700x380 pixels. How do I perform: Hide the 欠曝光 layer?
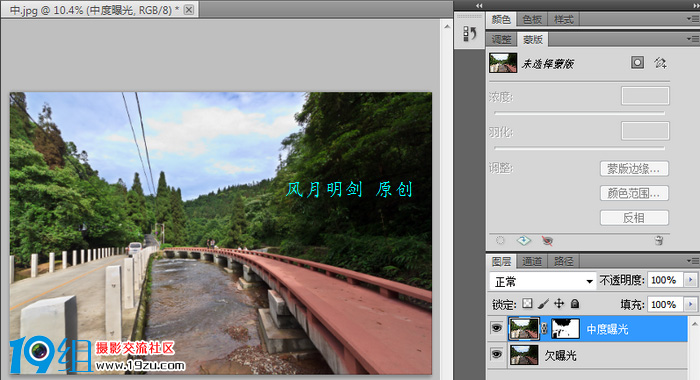pos(496,355)
